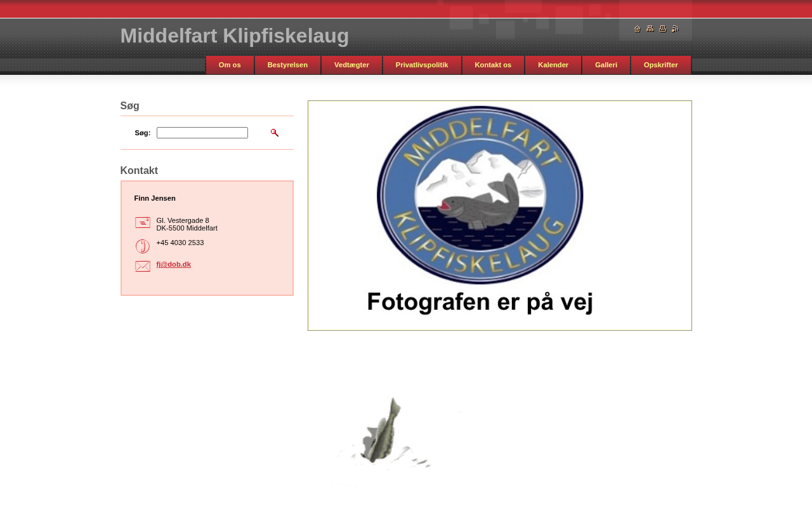Open the Kalender menu item
The image size is (812, 508).
tap(553, 65)
